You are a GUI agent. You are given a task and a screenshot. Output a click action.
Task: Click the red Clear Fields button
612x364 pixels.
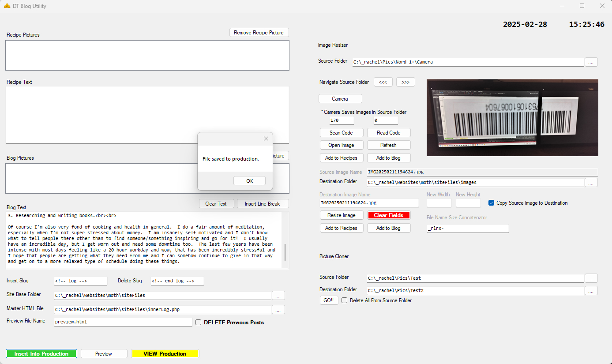[389, 215]
